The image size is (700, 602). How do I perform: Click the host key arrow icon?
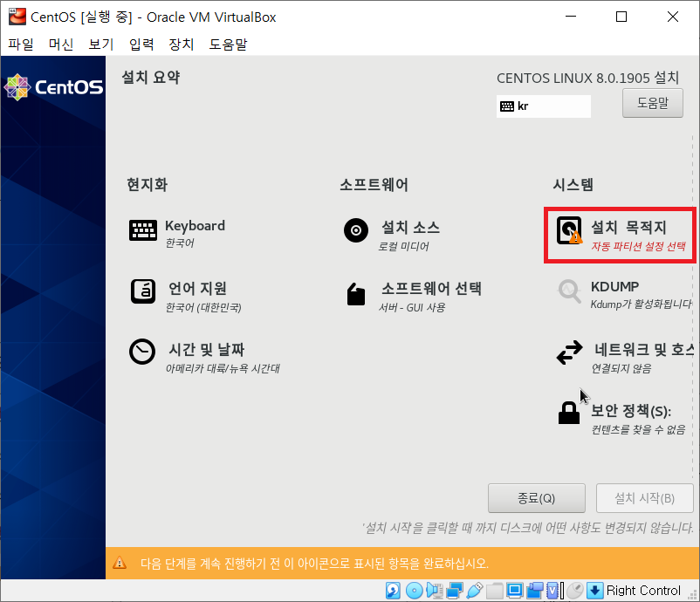tap(594, 591)
